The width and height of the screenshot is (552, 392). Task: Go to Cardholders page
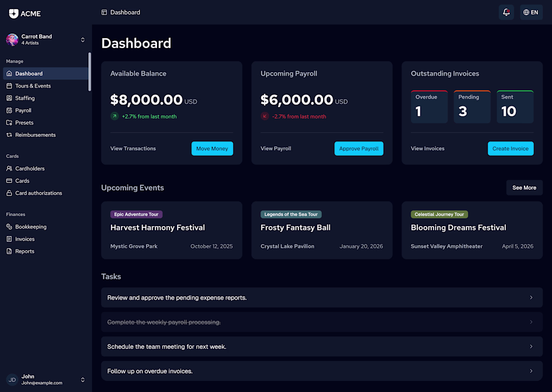tap(45, 168)
